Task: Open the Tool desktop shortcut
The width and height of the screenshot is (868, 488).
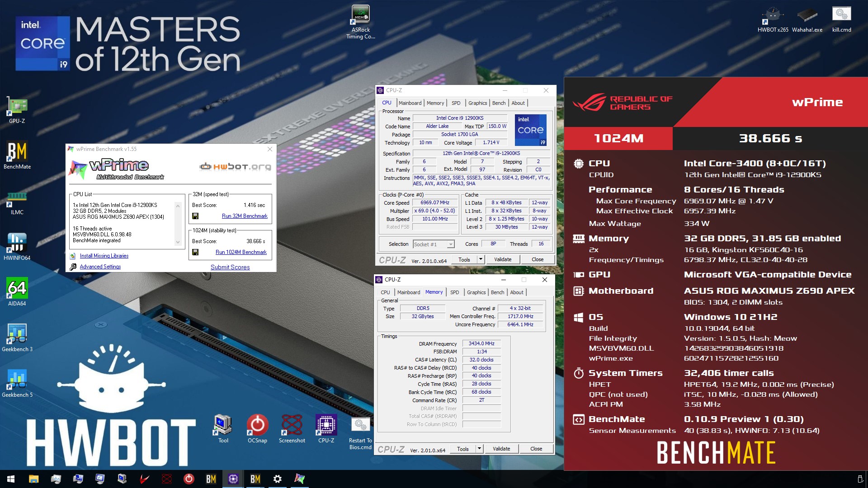Action: [223, 429]
